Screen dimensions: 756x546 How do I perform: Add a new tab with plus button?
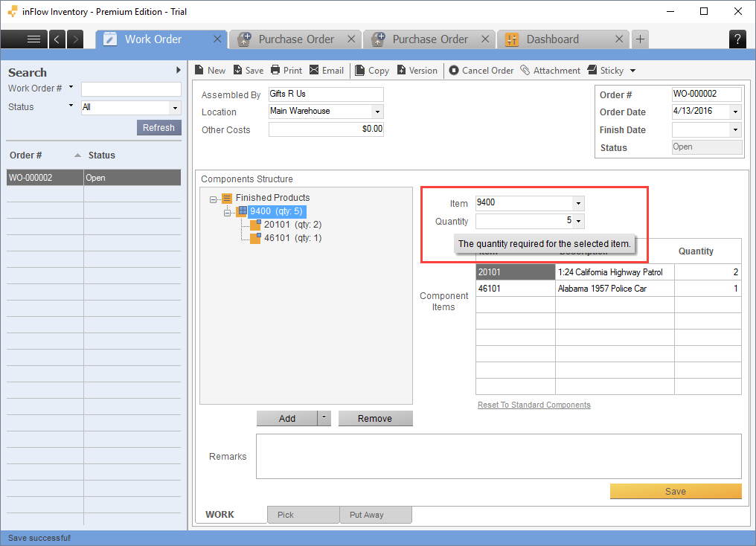pos(640,39)
